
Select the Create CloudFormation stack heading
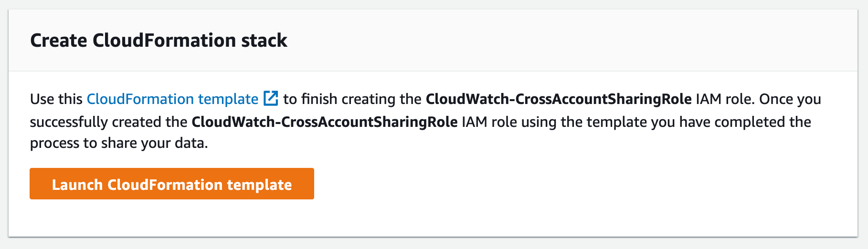[x=159, y=41]
